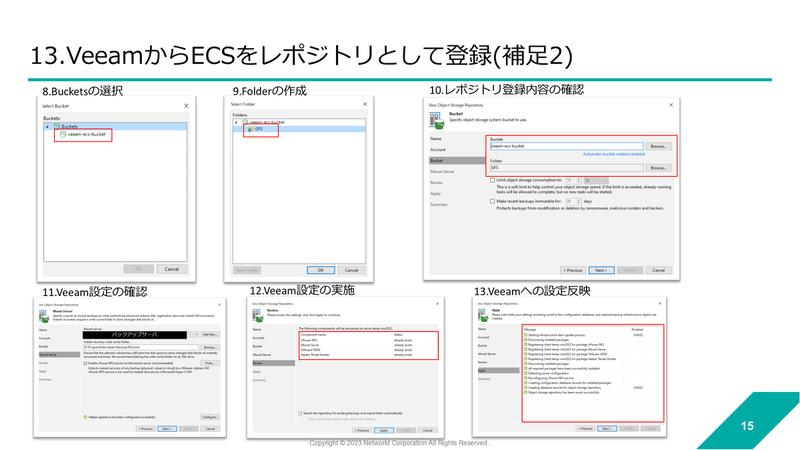Click the Folder name input field

[x=566, y=168]
